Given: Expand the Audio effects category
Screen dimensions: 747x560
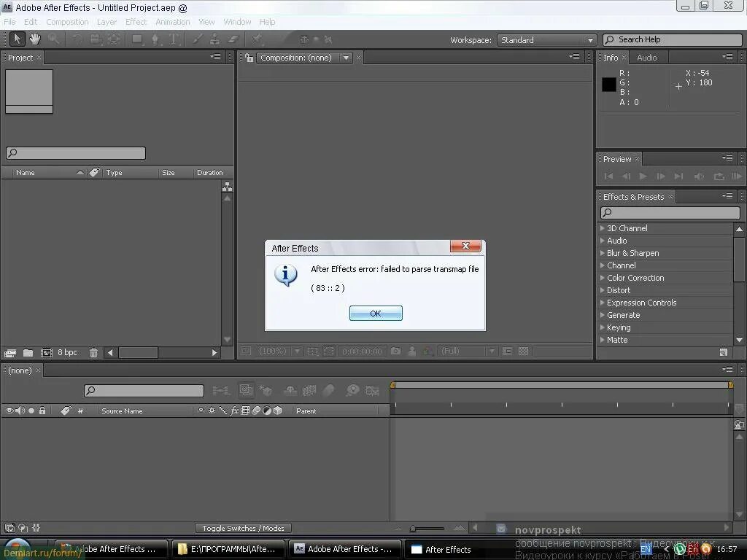Looking at the screenshot, I should click(602, 241).
